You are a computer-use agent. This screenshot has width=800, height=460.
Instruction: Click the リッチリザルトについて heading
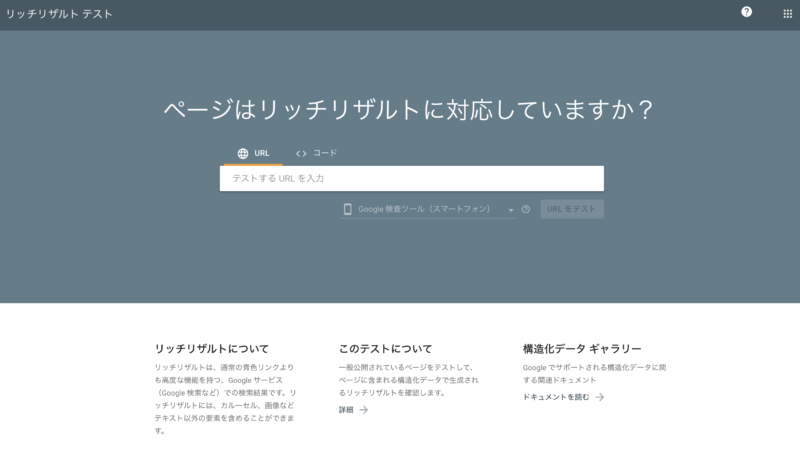(212, 349)
